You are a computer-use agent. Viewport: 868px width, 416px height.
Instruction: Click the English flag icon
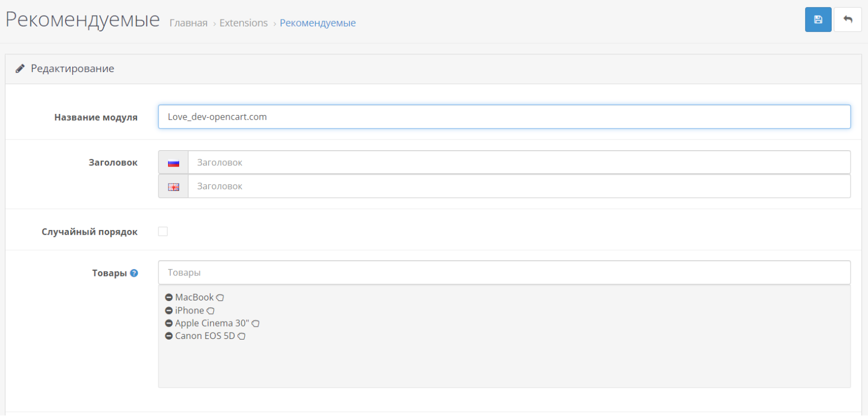[x=174, y=187]
